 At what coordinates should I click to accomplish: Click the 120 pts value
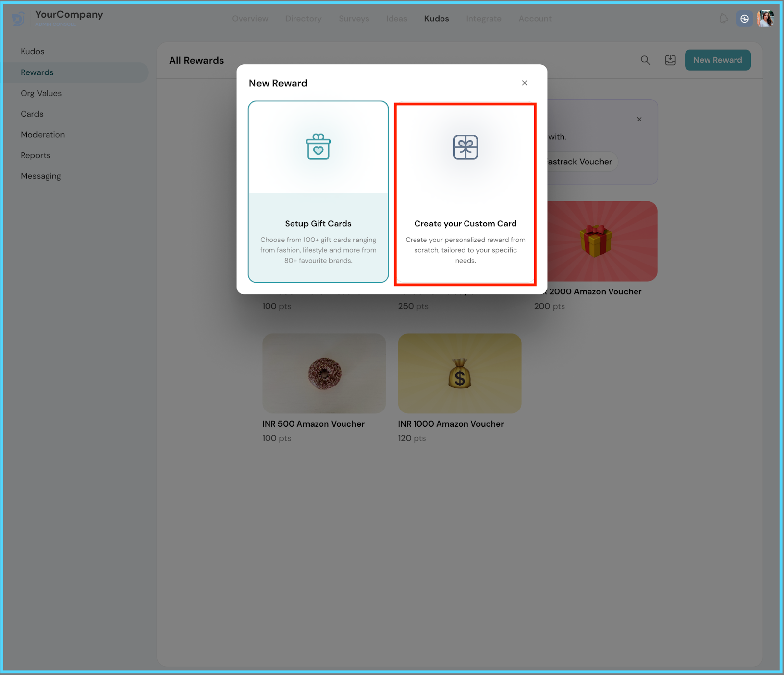click(412, 438)
